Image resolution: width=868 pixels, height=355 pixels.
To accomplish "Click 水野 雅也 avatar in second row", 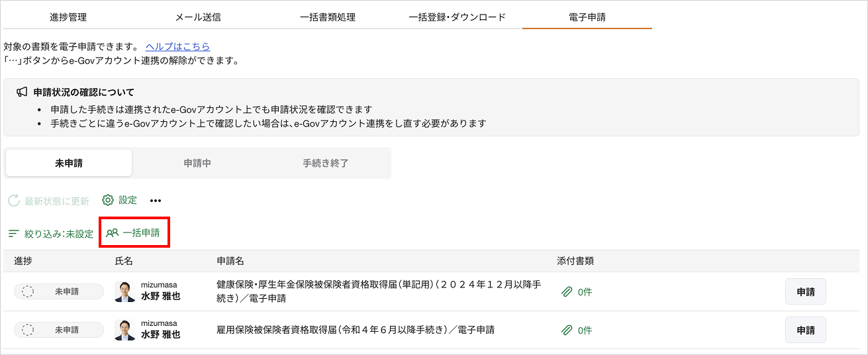I will [x=125, y=330].
